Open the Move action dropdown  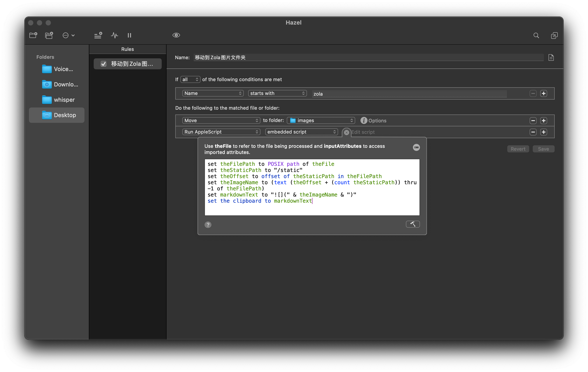pos(221,121)
